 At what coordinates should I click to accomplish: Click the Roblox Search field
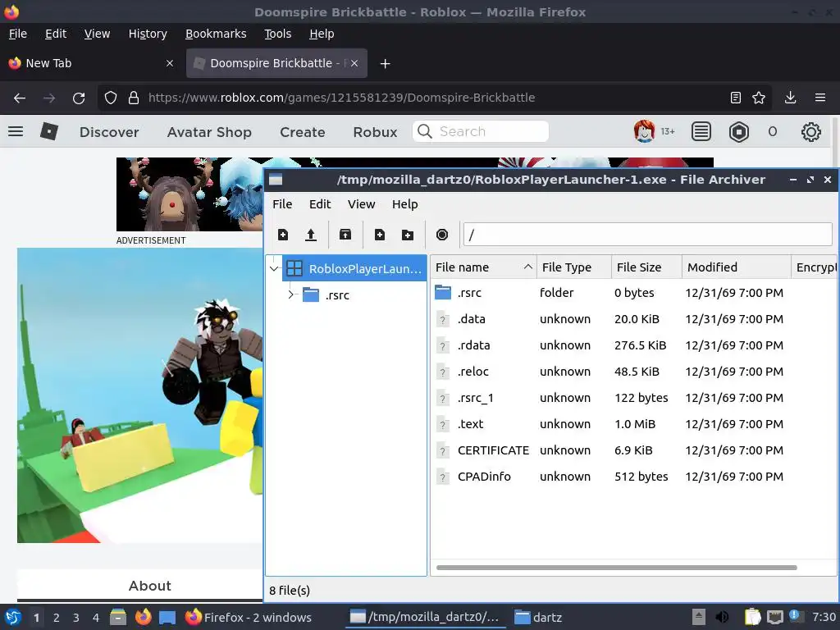pos(481,131)
